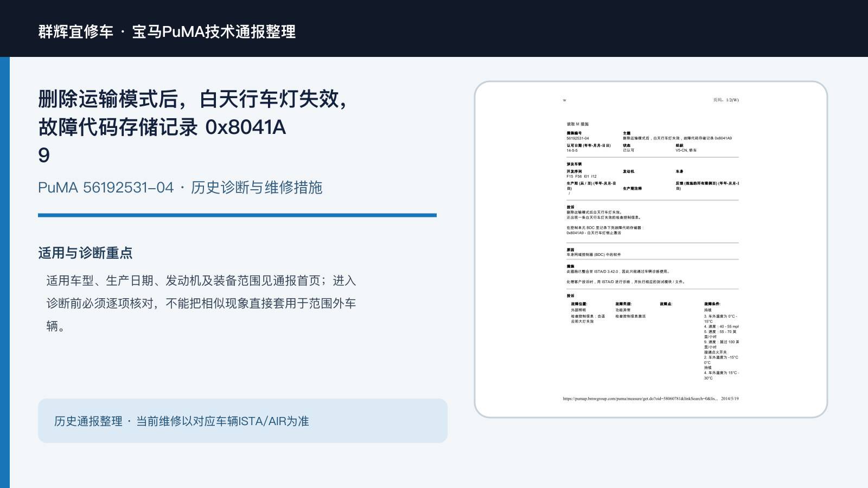868x488 pixels.
Task: Click the 状态 已认可 field in document
Action: click(628, 147)
